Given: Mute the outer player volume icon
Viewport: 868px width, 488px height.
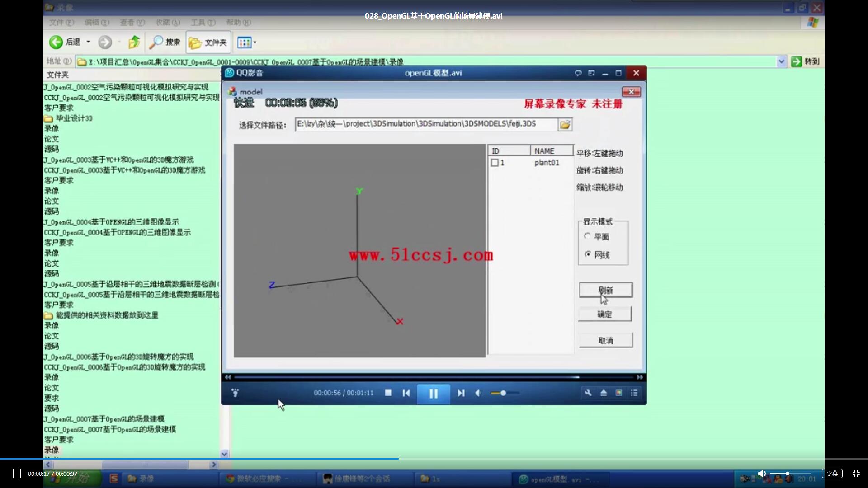Looking at the screenshot, I should point(762,474).
